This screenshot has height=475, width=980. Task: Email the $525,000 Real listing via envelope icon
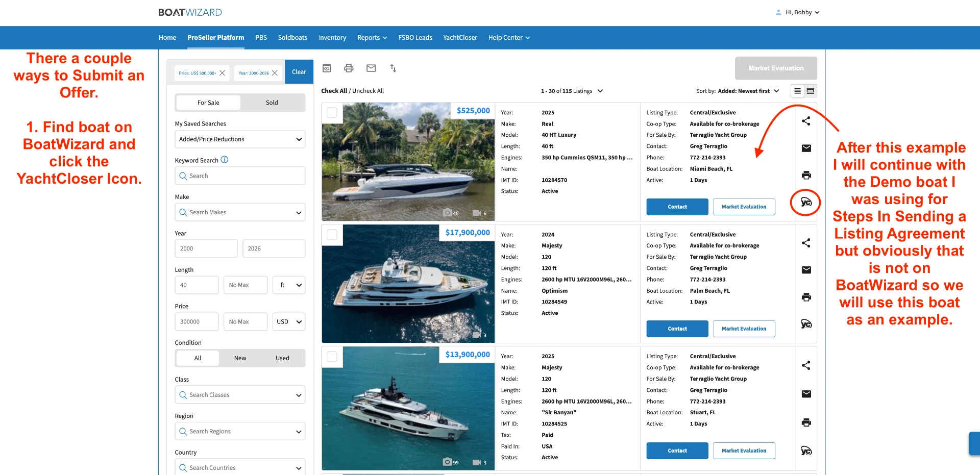click(x=806, y=148)
